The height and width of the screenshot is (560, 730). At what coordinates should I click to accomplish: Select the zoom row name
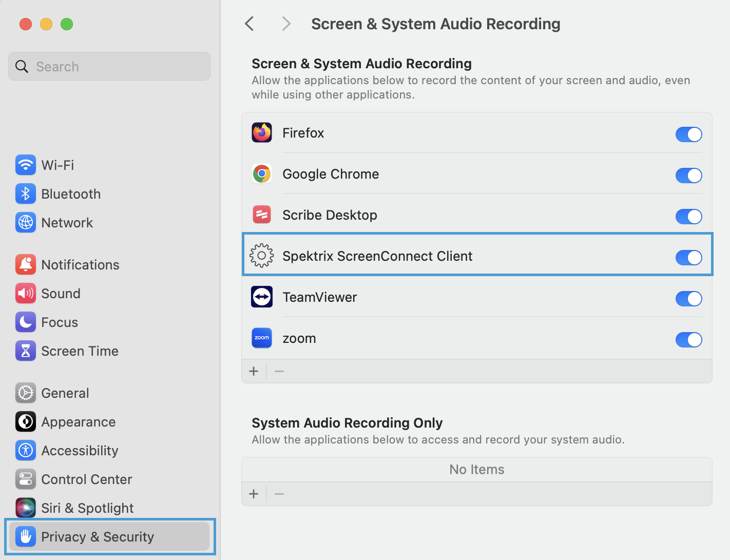tap(299, 338)
